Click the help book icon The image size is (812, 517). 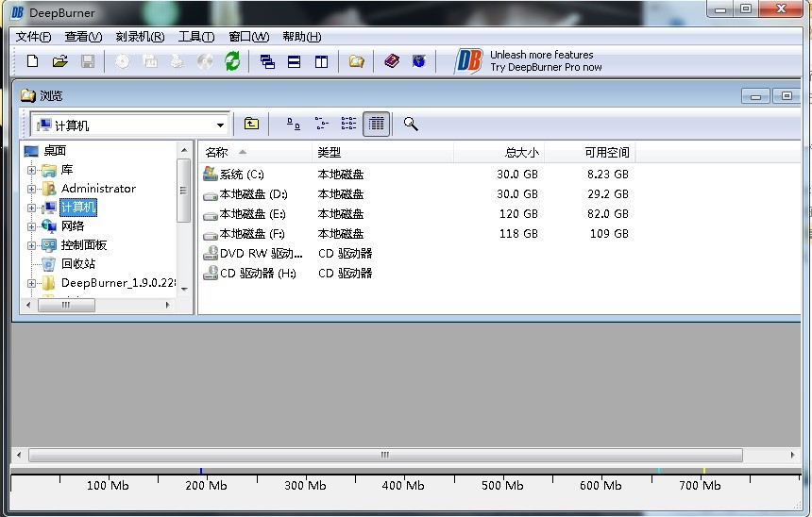tap(392, 61)
